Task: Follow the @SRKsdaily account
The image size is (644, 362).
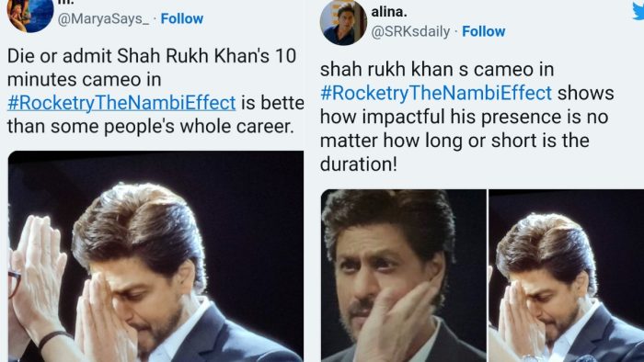Action: [x=483, y=31]
